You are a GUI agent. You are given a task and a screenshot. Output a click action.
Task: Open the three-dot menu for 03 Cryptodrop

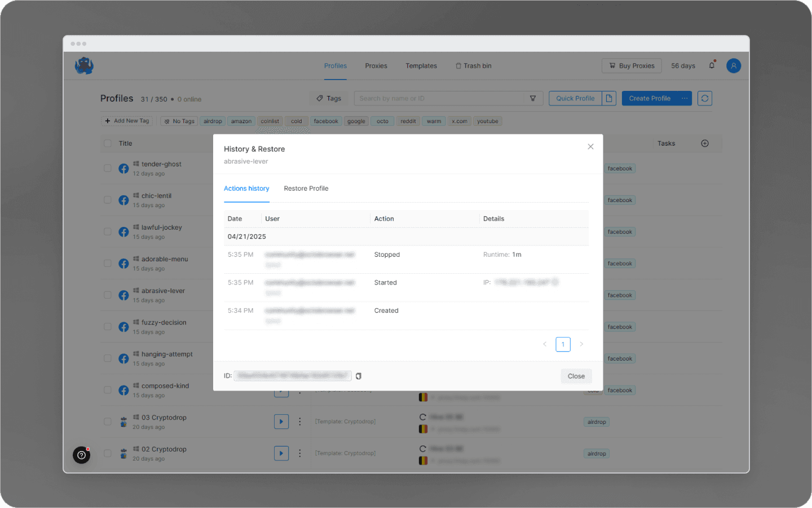[300, 422]
